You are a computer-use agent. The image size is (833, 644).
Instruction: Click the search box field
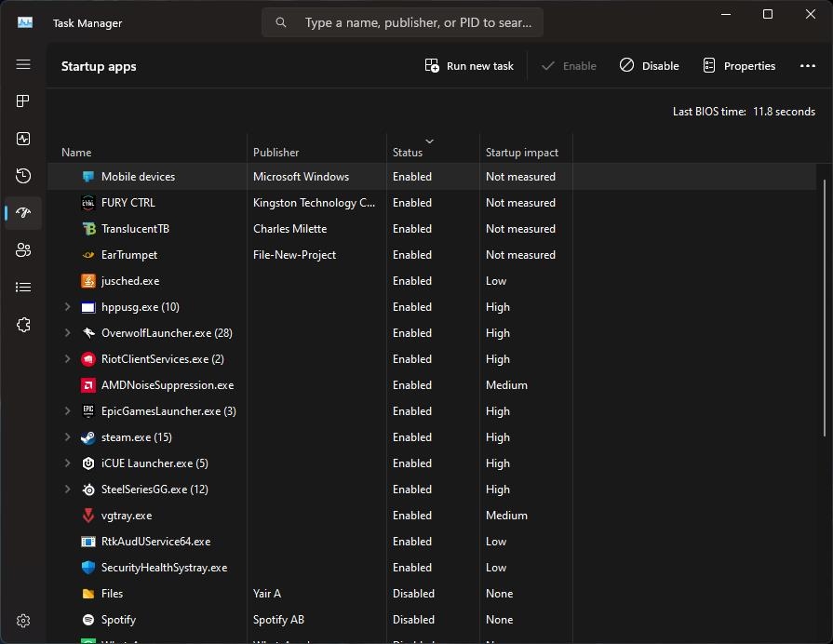coord(402,22)
